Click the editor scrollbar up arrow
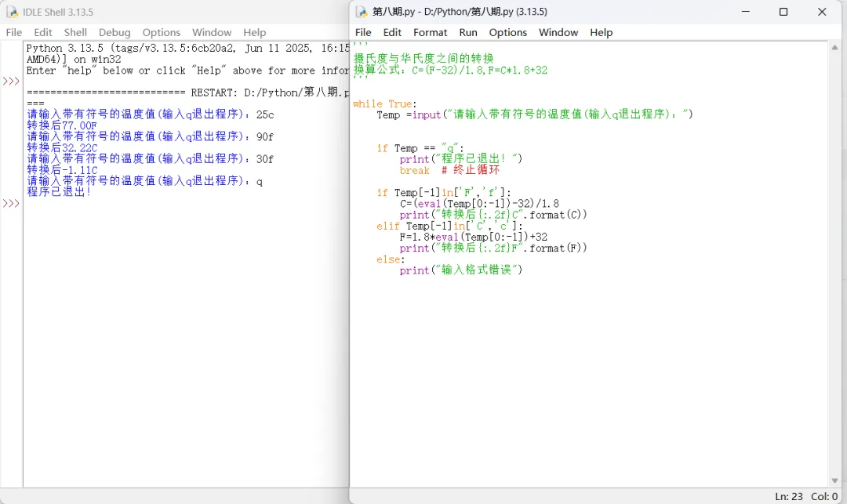847x504 pixels. (834, 48)
